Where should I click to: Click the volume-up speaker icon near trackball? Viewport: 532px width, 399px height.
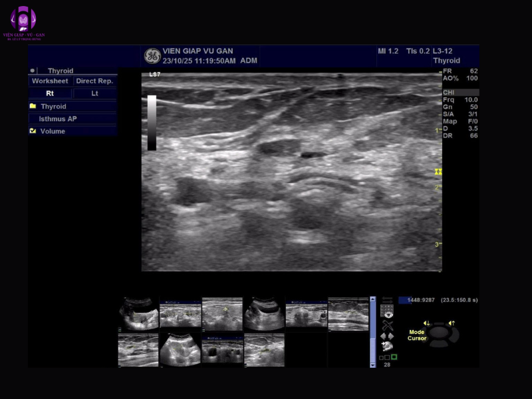pos(451,323)
